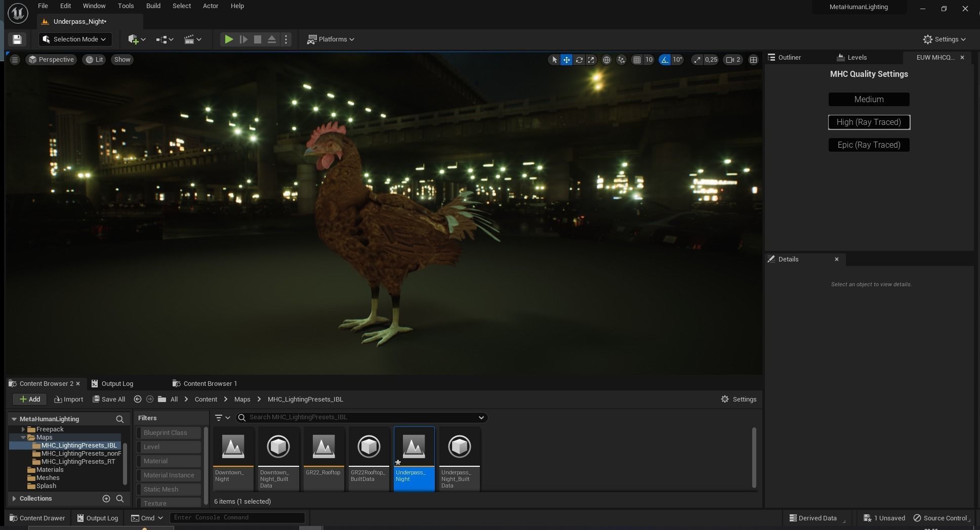Open the Blueprints toolbar menu
The width and height of the screenshot is (980, 530).
(165, 39)
